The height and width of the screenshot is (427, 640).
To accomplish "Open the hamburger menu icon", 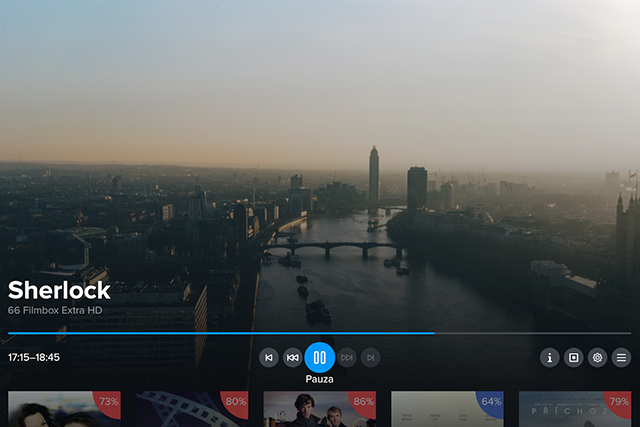I will coord(621,357).
